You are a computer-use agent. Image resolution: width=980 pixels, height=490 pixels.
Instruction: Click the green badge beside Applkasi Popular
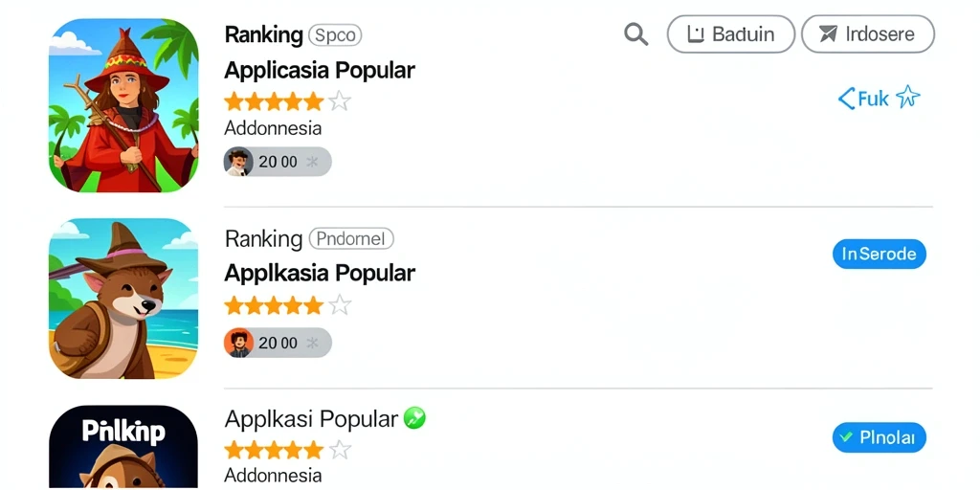click(414, 418)
